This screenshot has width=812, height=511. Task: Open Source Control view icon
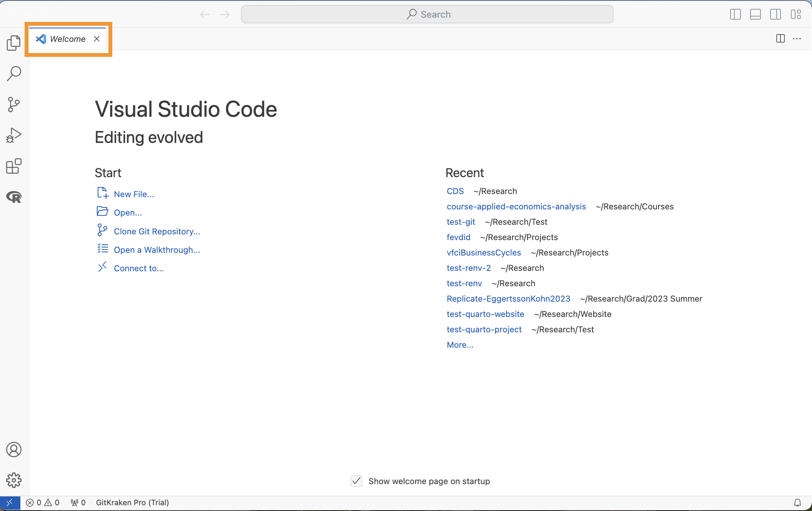pyautogui.click(x=14, y=104)
